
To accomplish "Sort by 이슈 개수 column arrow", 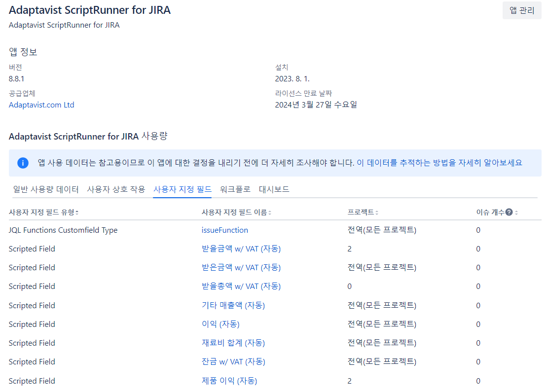I will click(x=516, y=213).
